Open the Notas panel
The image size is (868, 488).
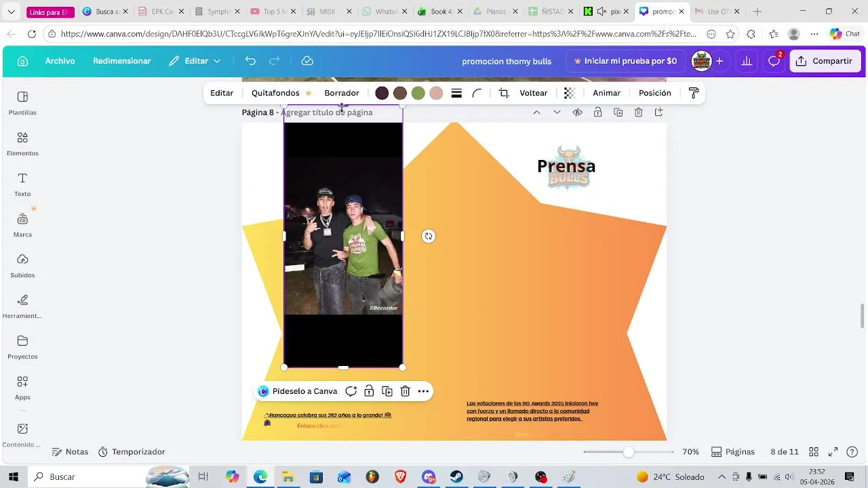pos(70,451)
